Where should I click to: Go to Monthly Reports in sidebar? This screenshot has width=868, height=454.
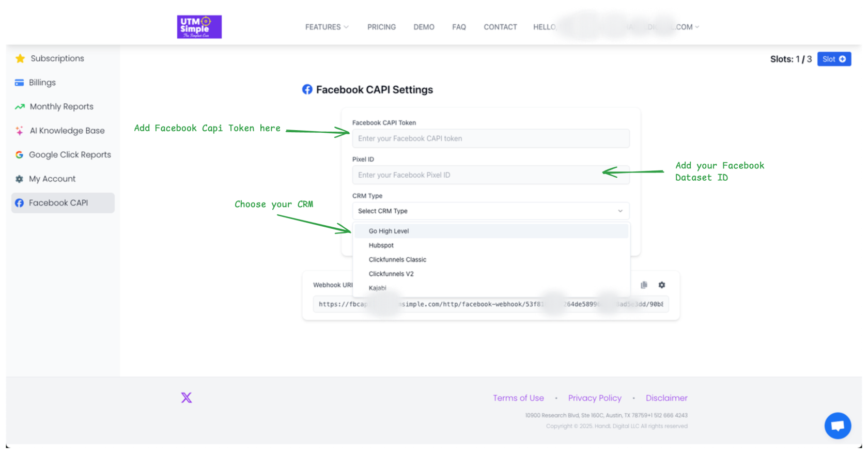point(61,107)
